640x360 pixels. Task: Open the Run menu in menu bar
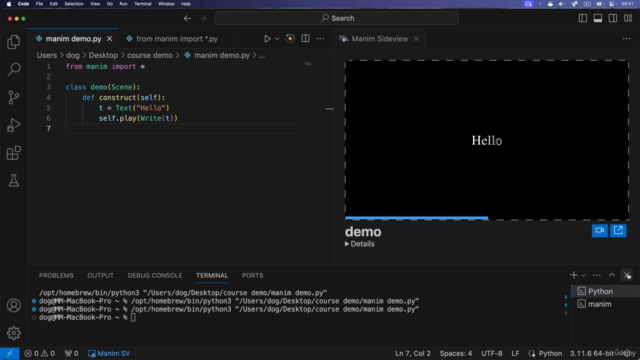coord(123,4)
